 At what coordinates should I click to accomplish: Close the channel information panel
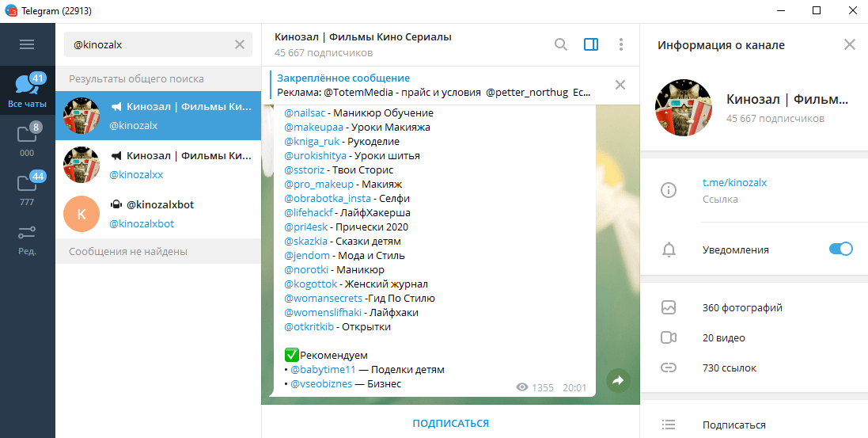(x=849, y=44)
